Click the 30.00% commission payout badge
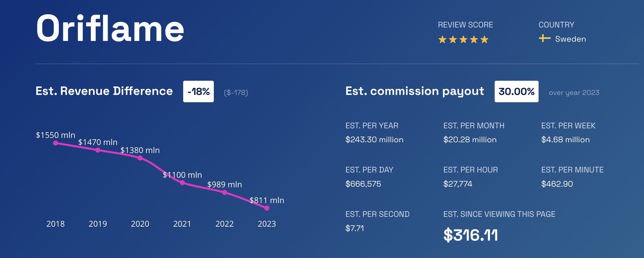The width and height of the screenshot is (644, 258). pyautogui.click(x=516, y=91)
